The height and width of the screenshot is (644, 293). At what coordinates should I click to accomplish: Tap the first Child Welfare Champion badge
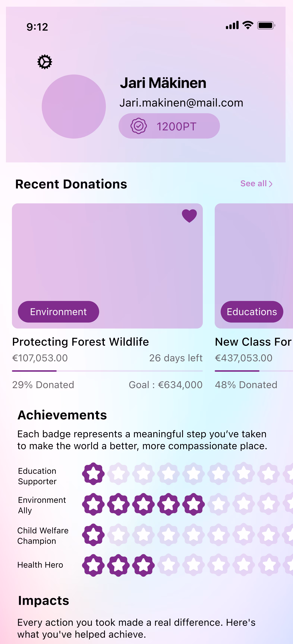click(93, 534)
